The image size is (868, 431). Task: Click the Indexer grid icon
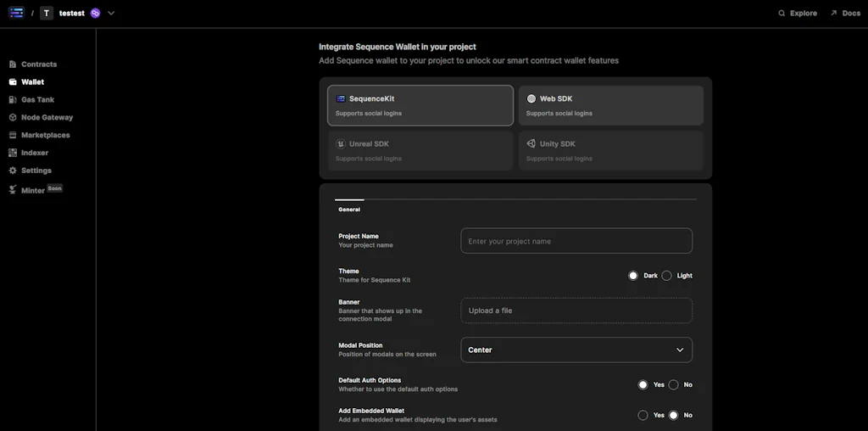13,153
